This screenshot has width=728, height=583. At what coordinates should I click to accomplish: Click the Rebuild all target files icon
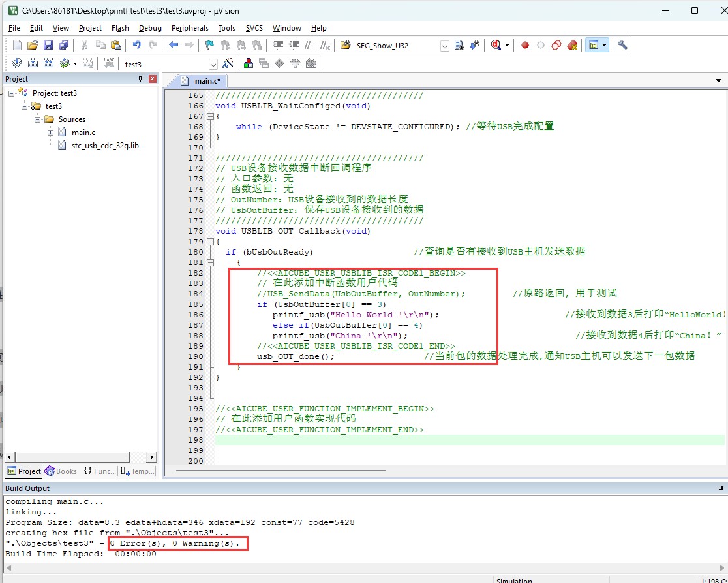(x=49, y=63)
